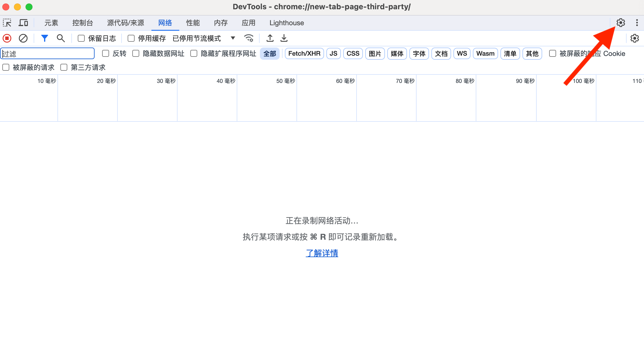644x349 pixels.
Task: Open DevTools settings gear icon
Action: coord(621,23)
